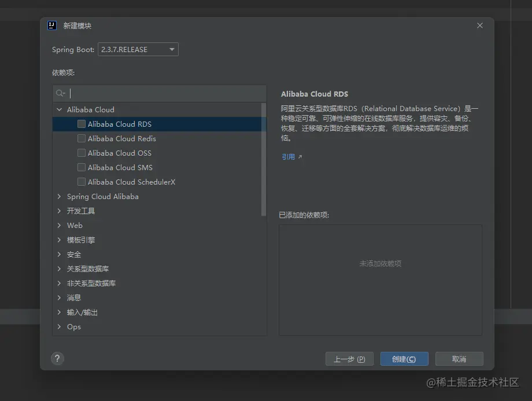Image resolution: width=532 pixels, height=401 pixels.
Task: Expand the 安全 category
Action: pos(60,254)
